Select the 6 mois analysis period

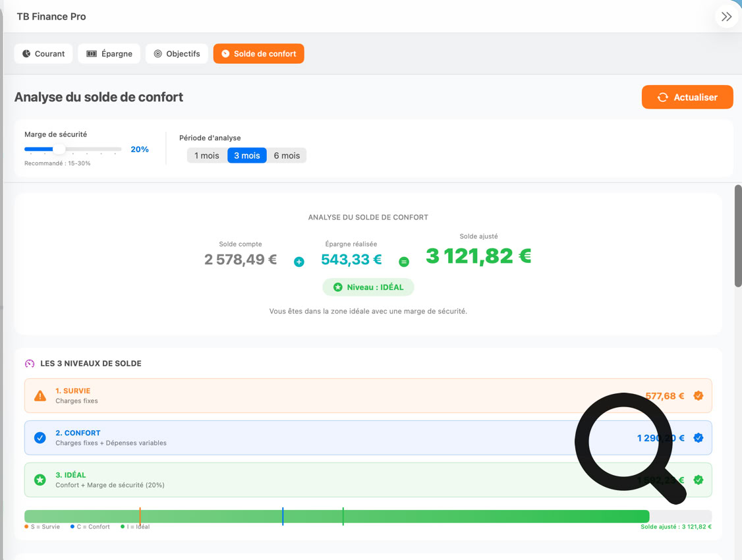(x=287, y=155)
